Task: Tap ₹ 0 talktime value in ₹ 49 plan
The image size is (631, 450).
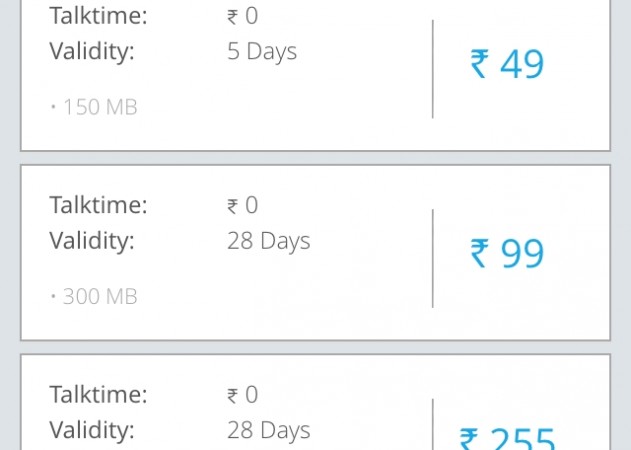Action: pyautogui.click(x=242, y=16)
